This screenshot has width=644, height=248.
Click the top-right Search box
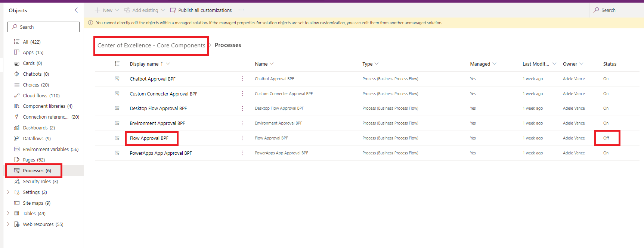coord(616,10)
